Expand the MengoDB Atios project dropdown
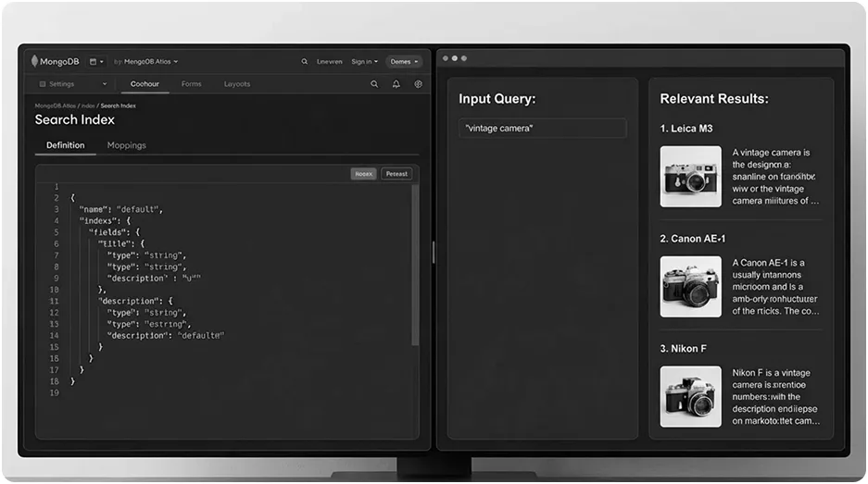 151,61
